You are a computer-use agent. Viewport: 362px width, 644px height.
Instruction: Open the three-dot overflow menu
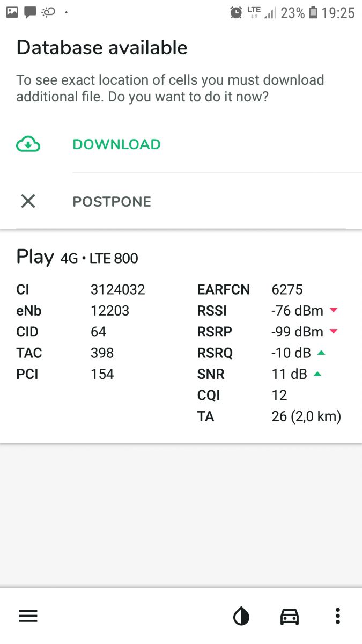(x=337, y=616)
